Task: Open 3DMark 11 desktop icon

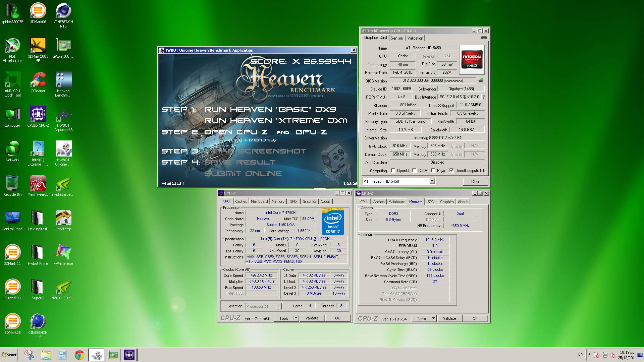Action: click(x=12, y=255)
